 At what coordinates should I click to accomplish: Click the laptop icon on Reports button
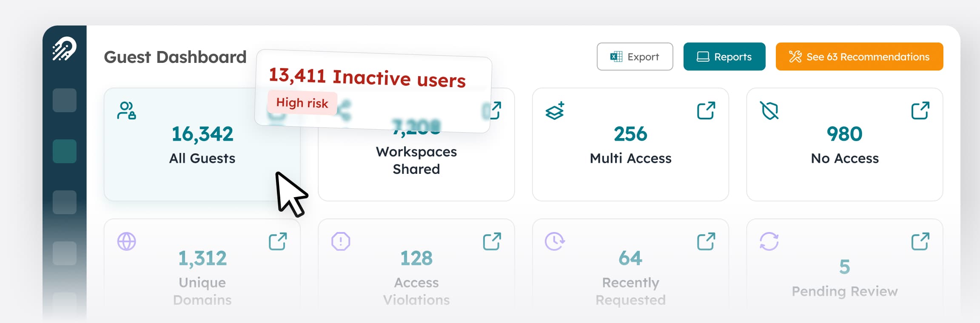coord(703,57)
